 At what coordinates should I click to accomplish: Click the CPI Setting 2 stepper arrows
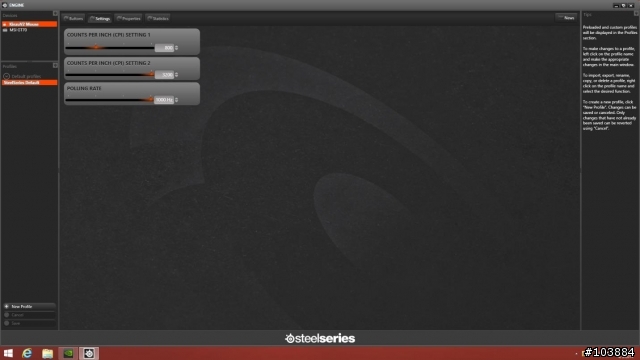177,75
